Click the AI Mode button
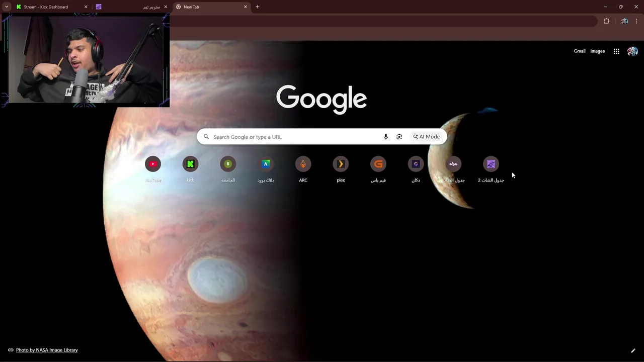This screenshot has width=644, height=362. point(426,137)
